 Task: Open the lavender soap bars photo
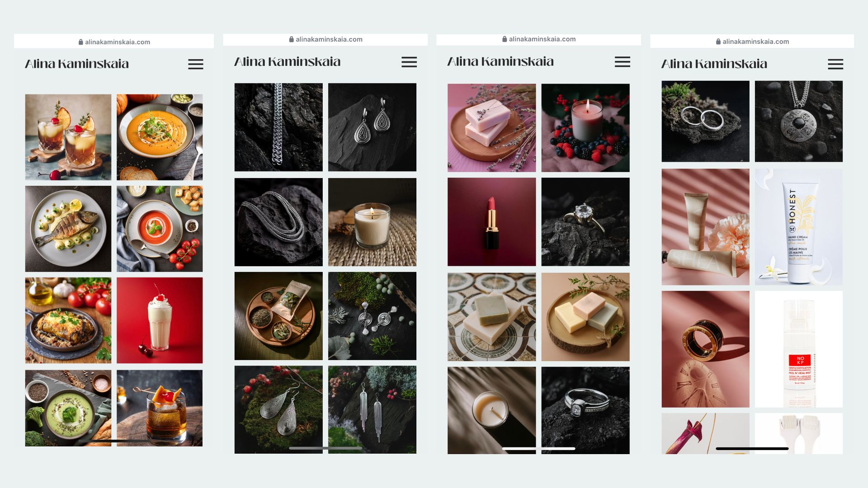tap(491, 128)
